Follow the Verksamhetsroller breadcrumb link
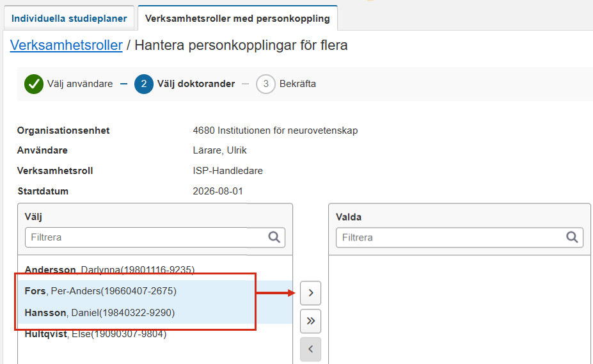This screenshot has width=593, height=364. (x=66, y=45)
